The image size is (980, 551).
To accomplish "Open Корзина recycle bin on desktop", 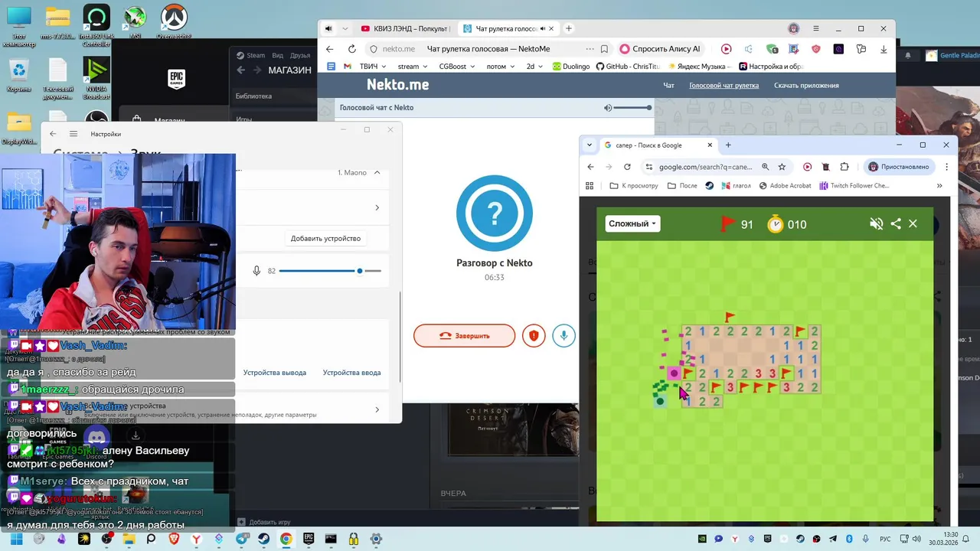I will point(18,77).
